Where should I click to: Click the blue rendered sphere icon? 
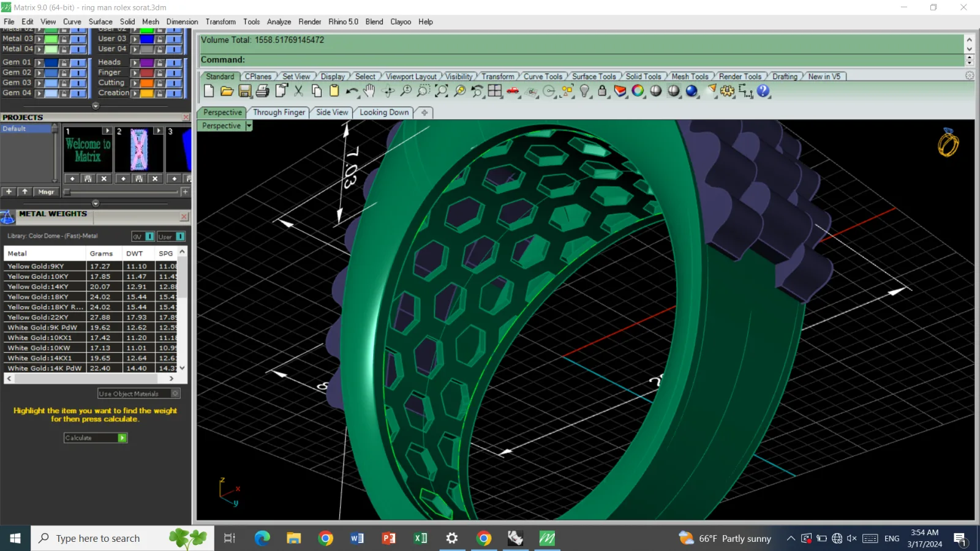click(692, 91)
